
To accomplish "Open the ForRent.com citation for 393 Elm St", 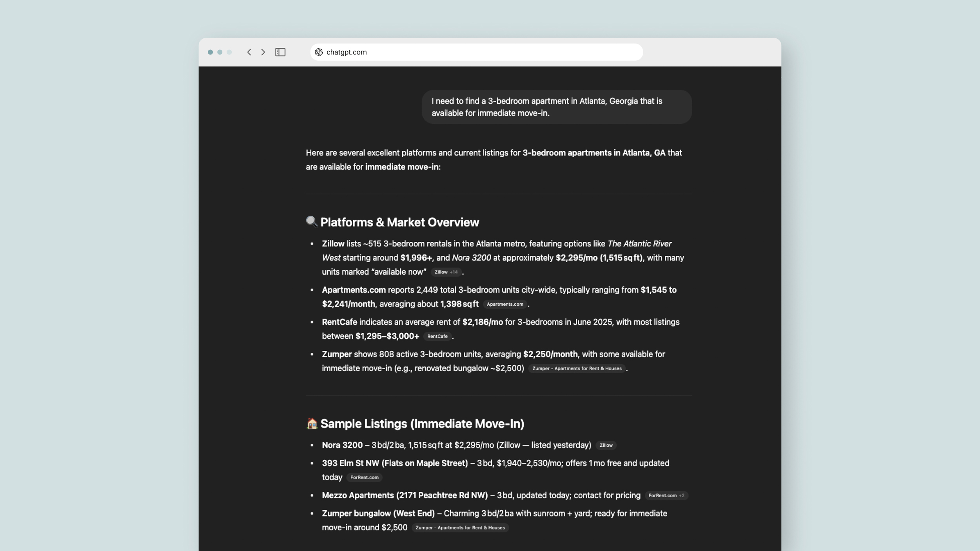I will tap(364, 477).
